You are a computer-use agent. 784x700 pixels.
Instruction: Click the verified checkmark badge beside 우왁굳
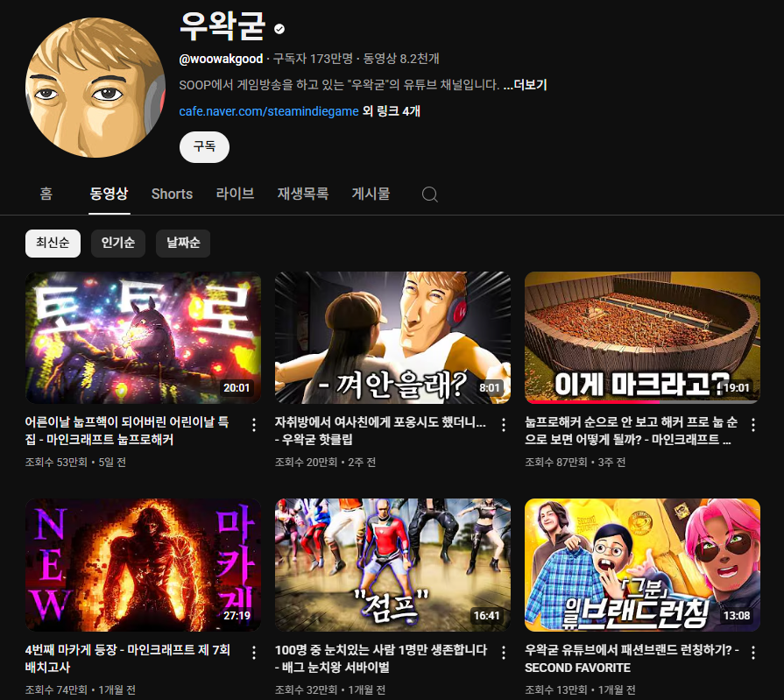click(x=279, y=29)
